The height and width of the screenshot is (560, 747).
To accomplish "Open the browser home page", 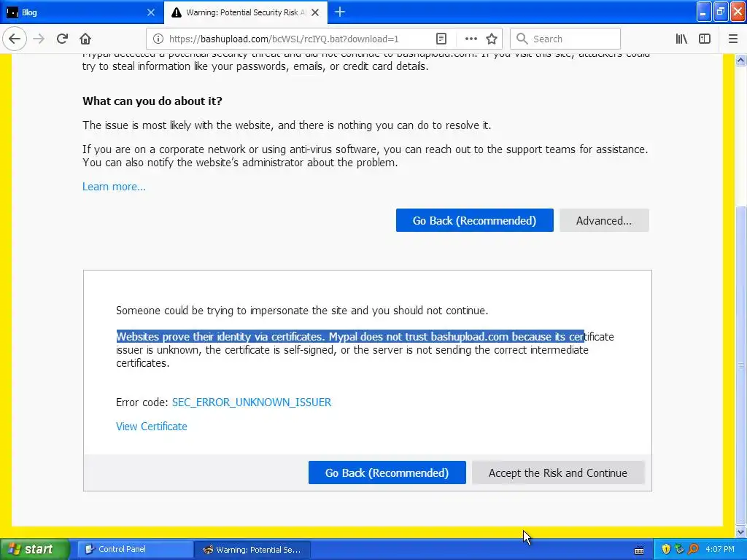I will [x=85, y=39].
